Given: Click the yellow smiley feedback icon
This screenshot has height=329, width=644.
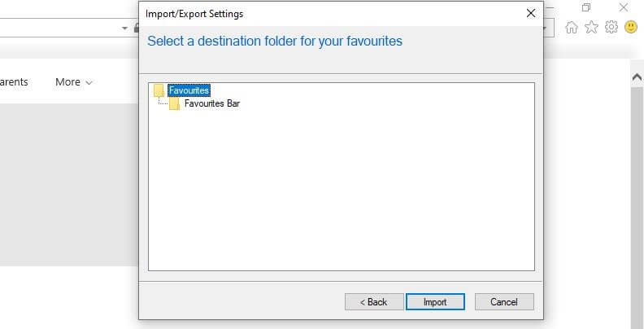Looking at the screenshot, I should point(631,28).
